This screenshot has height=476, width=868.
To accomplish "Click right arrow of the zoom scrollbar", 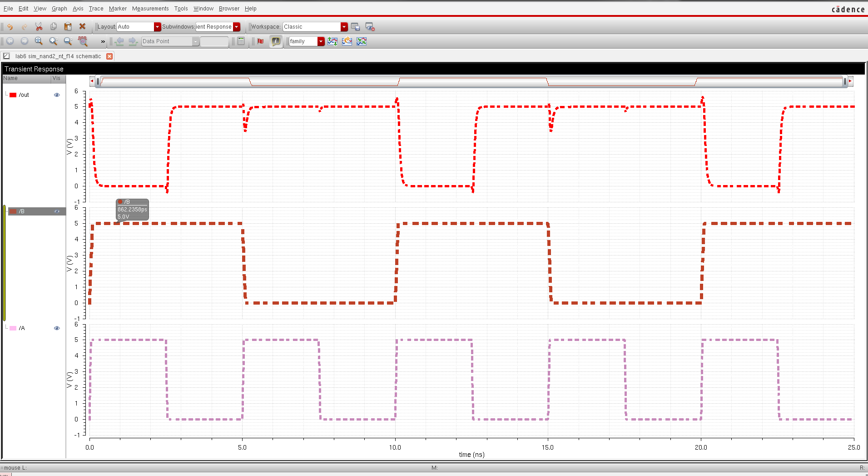I will [850, 81].
